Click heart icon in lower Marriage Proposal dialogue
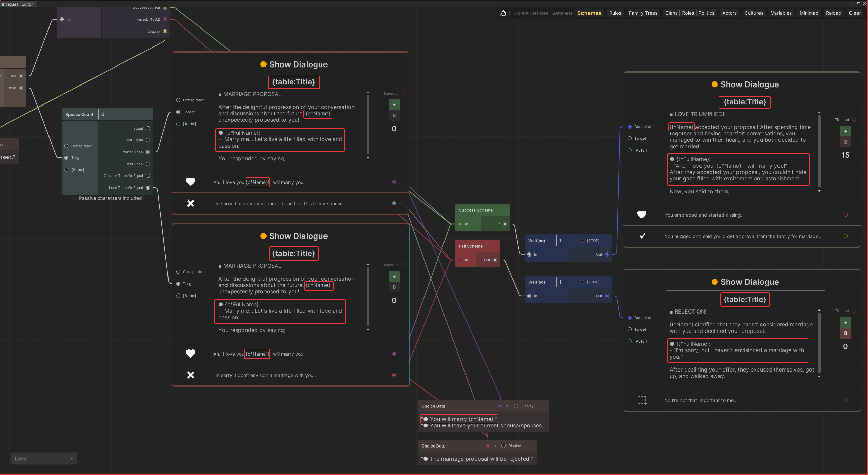Image resolution: width=868 pixels, height=475 pixels. click(x=191, y=354)
